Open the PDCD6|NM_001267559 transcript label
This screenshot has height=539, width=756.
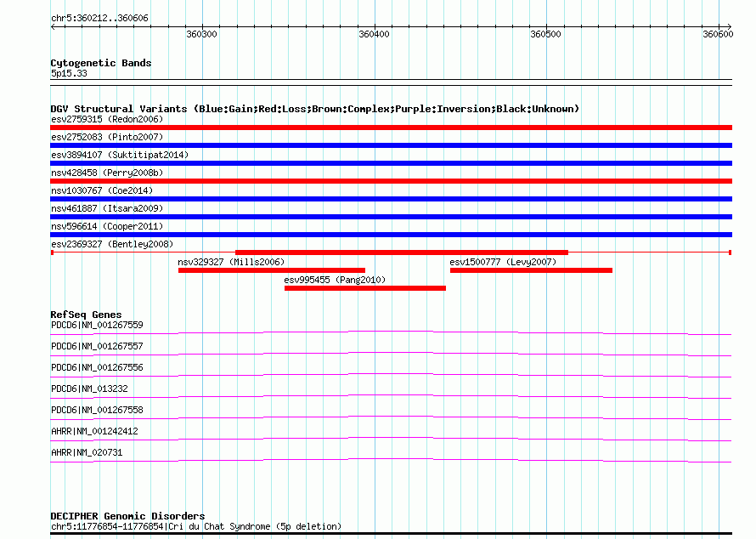(x=97, y=326)
